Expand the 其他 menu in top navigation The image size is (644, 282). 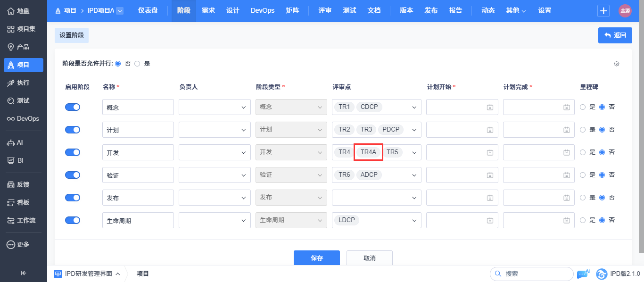(516, 11)
